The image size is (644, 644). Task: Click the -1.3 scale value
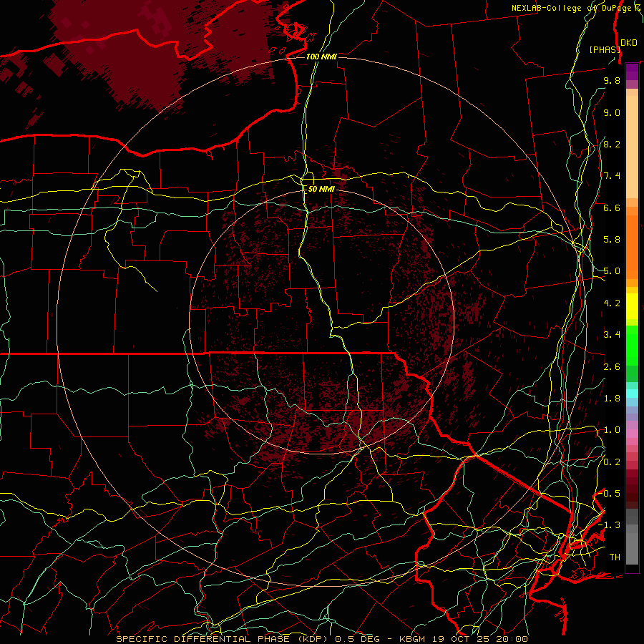tap(609, 525)
